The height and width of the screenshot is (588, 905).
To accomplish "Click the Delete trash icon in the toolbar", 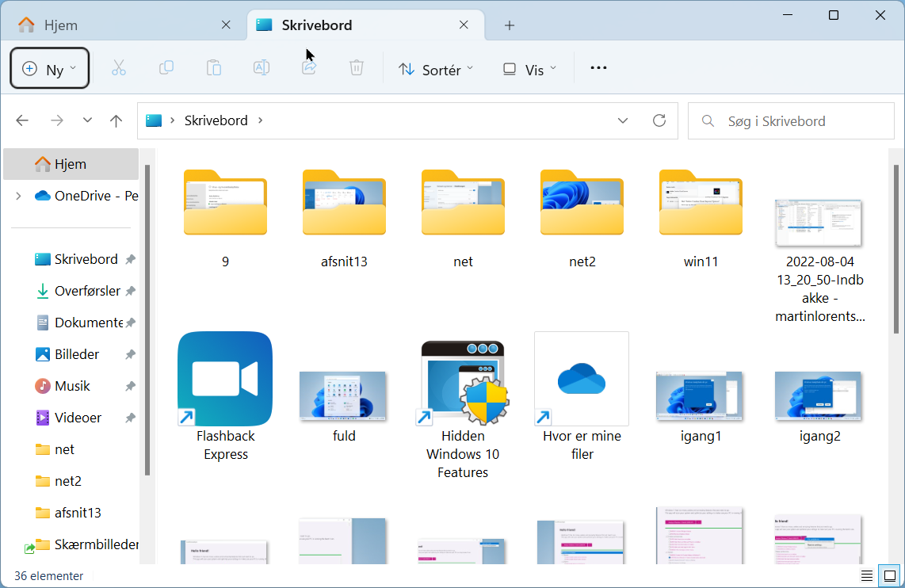I will pyautogui.click(x=357, y=67).
